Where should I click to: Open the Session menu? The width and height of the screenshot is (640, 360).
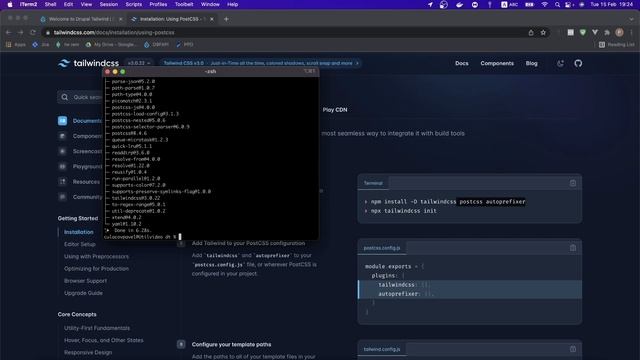pos(109,4)
